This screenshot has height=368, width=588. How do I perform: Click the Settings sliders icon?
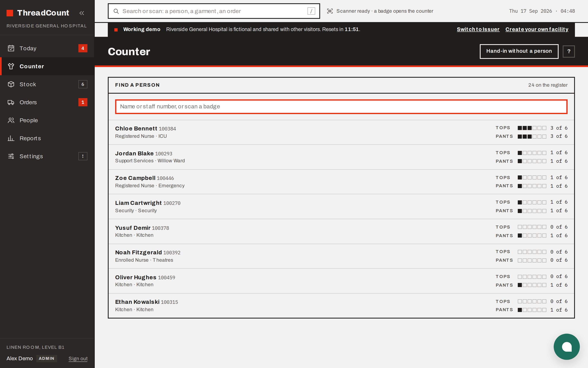(11, 156)
